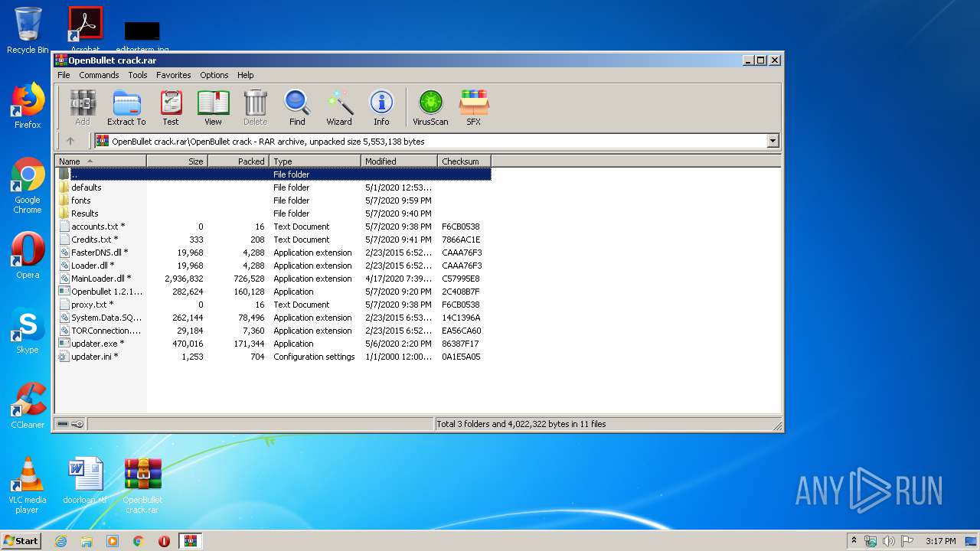Image resolution: width=980 pixels, height=551 pixels.
Task: Open the doorloan.rtf desktop file
Action: (x=85, y=481)
